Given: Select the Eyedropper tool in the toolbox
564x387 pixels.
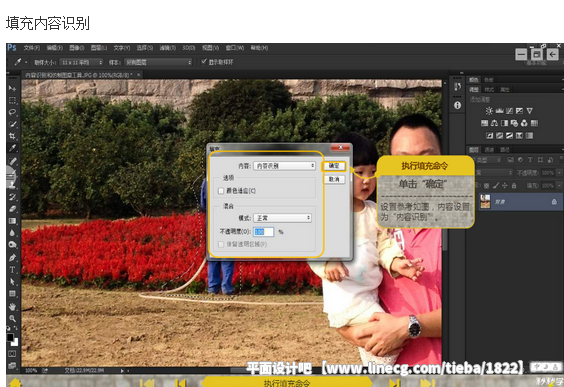Looking at the screenshot, I should [x=13, y=148].
